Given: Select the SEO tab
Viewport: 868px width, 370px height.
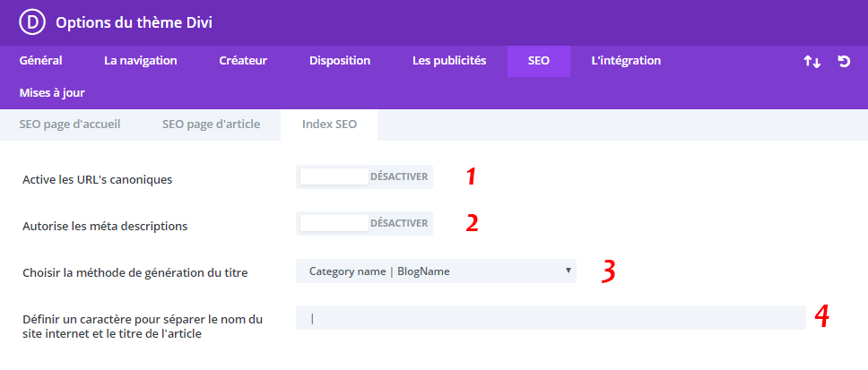Looking at the screenshot, I should [x=539, y=61].
